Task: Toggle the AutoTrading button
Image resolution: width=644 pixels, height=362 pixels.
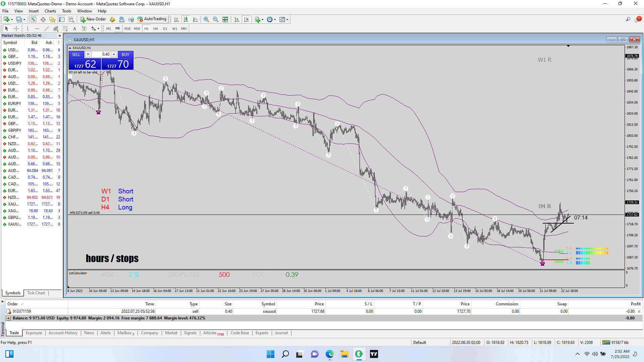Action: click(152, 19)
